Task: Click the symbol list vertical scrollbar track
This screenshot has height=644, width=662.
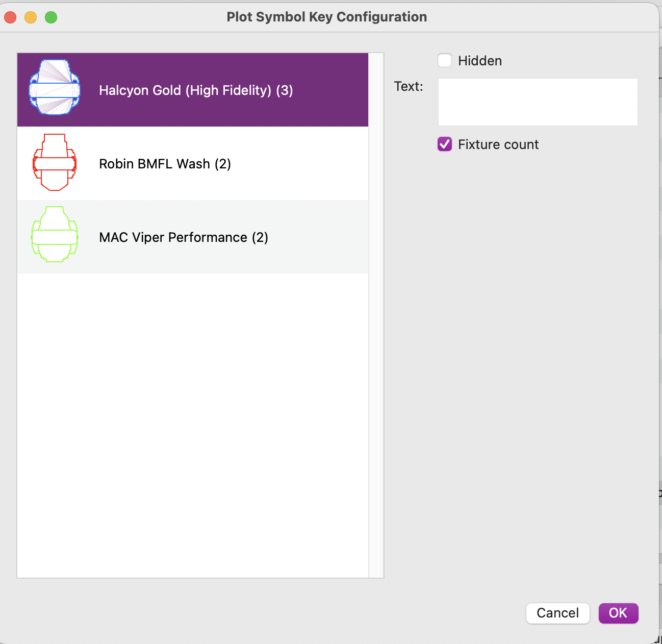Action: coord(376,315)
